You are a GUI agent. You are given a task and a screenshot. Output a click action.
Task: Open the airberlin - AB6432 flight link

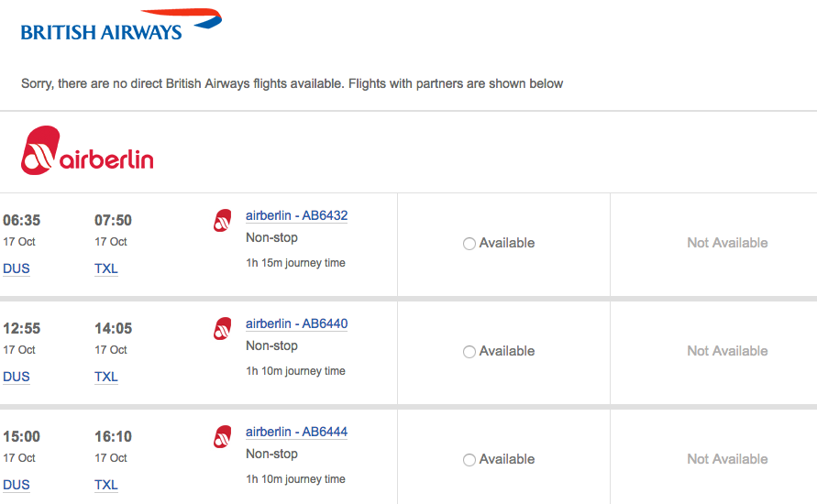point(296,216)
